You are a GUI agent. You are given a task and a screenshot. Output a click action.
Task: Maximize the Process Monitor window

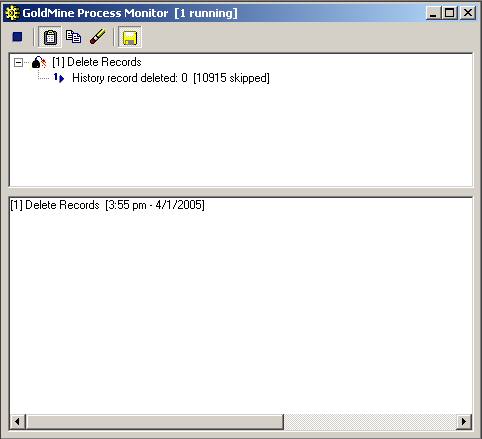[x=449, y=13]
